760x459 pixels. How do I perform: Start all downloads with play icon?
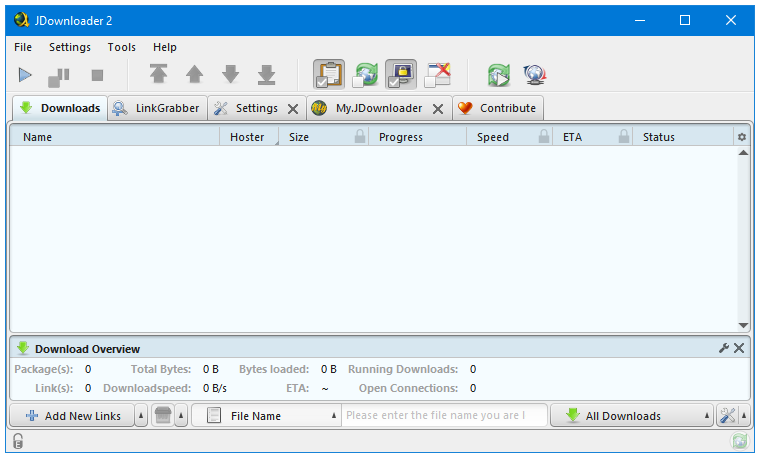[26, 75]
